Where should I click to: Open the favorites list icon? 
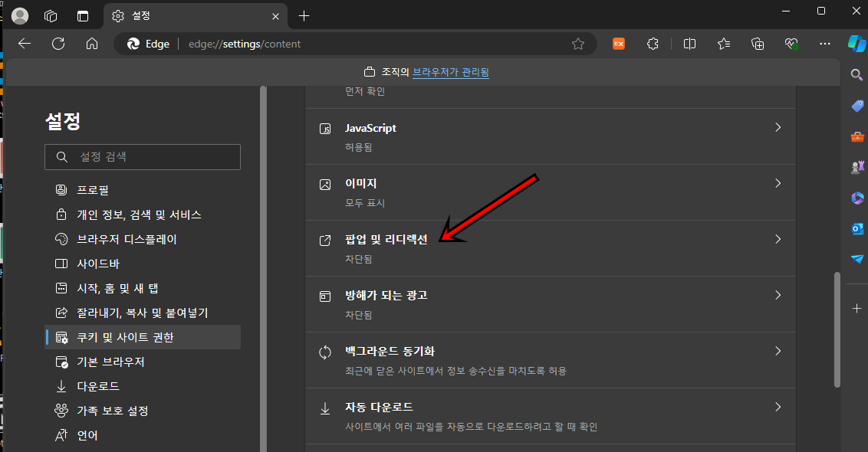tap(724, 44)
